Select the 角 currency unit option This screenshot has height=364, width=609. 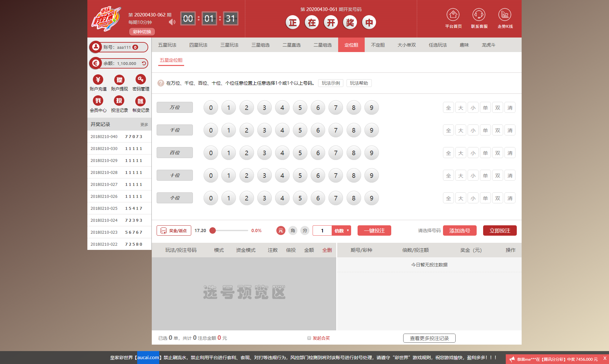coord(293,230)
